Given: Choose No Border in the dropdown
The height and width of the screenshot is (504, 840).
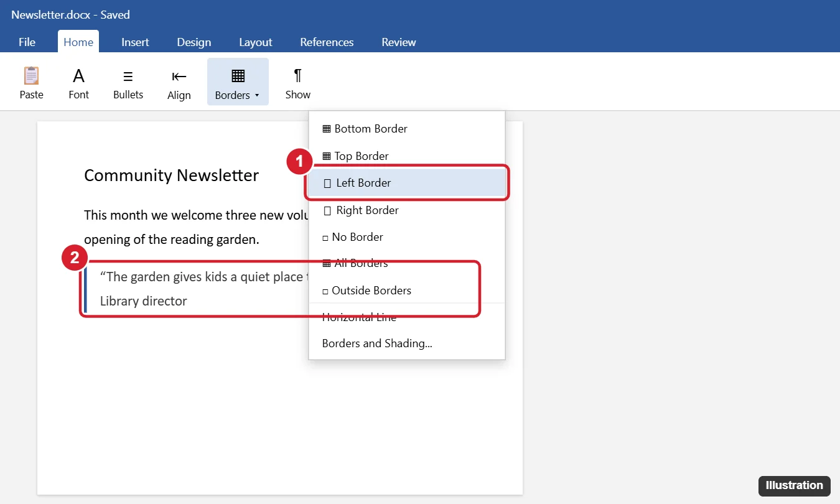Looking at the screenshot, I should pyautogui.click(x=407, y=237).
